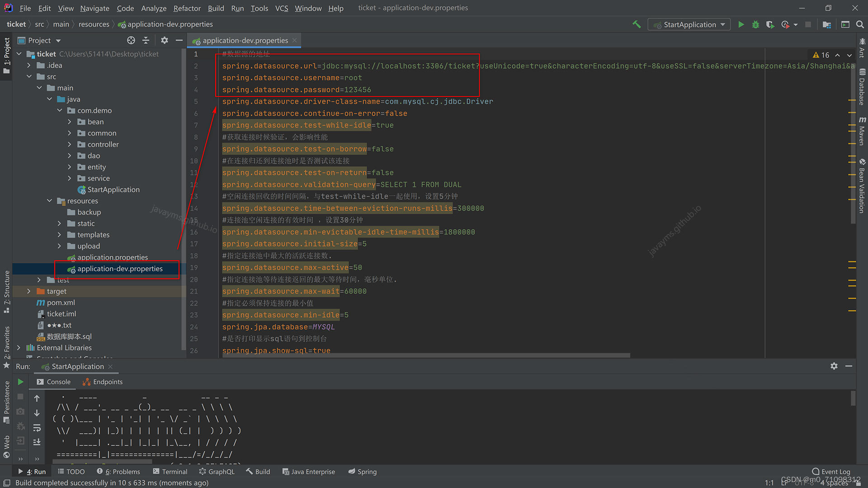Image resolution: width=868 pixels, height=488 pixels.
Task: Open the Navigate menu
Action: click(x=94, y=8)
